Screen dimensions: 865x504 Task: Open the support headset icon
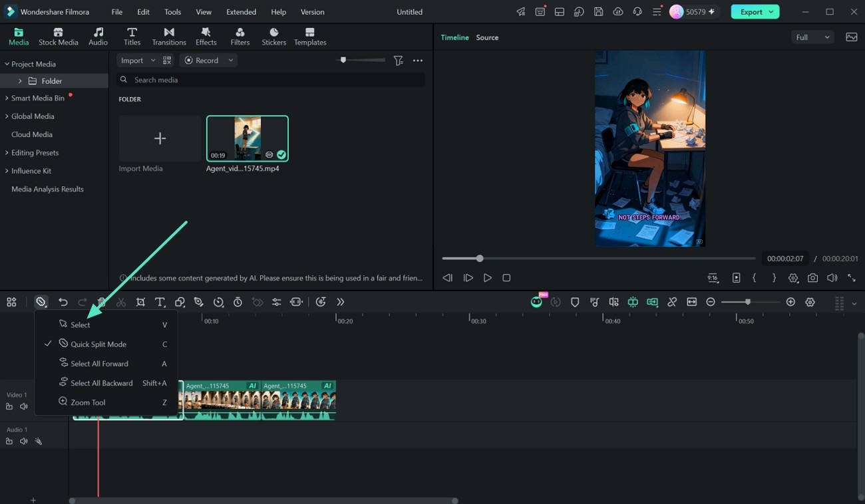pyautogui.click(x=637, y=12)
